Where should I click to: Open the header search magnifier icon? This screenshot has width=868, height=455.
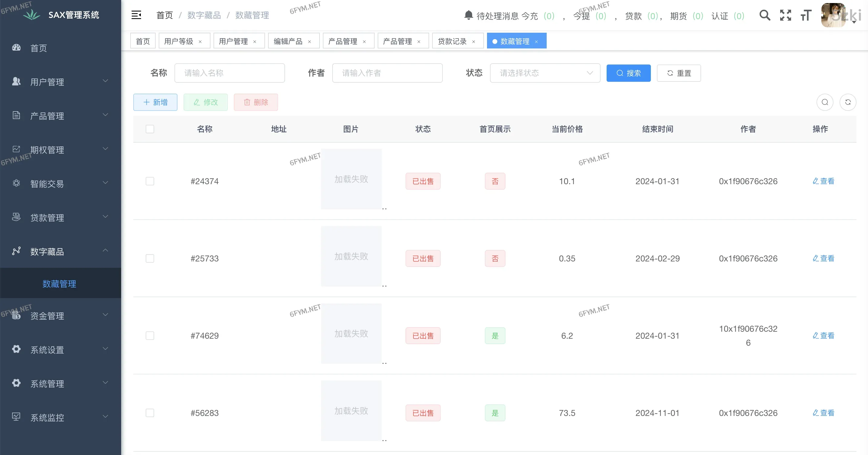764,15
